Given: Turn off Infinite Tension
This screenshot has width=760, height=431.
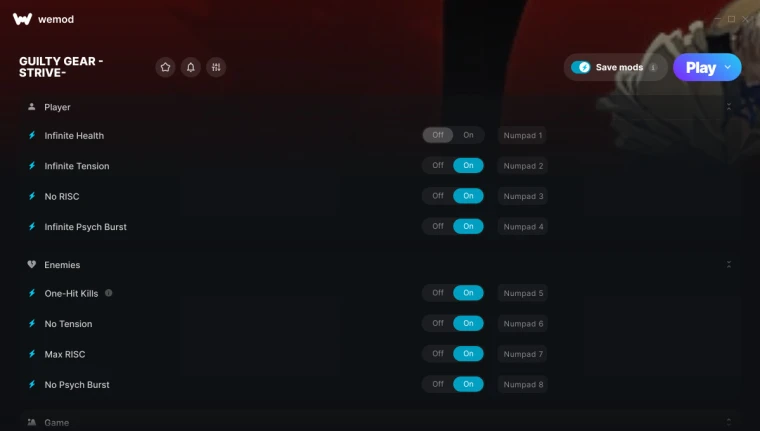Looking at the screenshot, I should click(x=438, y=165).
